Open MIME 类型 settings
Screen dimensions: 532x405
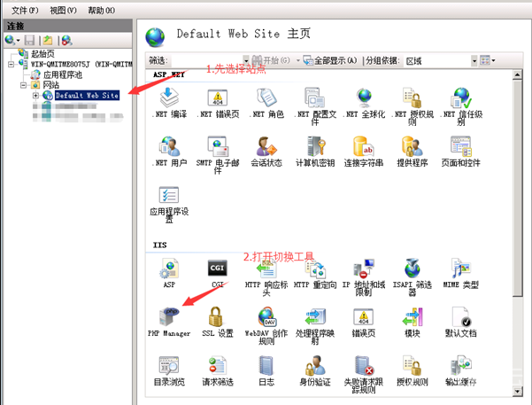460,269
